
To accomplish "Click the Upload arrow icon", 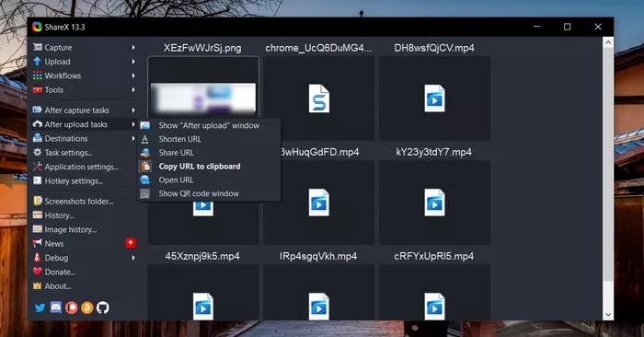I will 38,62.
